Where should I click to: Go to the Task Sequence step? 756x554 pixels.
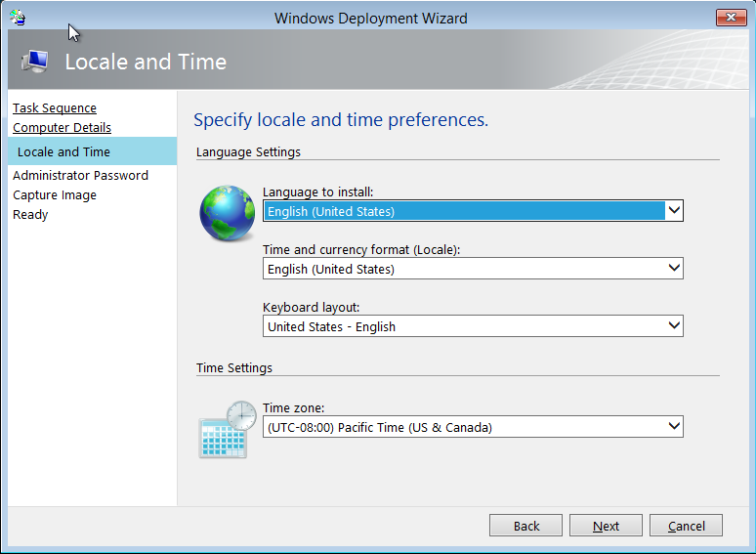point(55,108)
